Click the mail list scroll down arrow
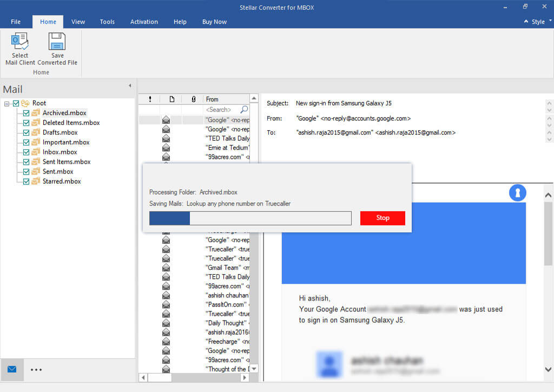 pyautogui.click(x=254, y=369)
